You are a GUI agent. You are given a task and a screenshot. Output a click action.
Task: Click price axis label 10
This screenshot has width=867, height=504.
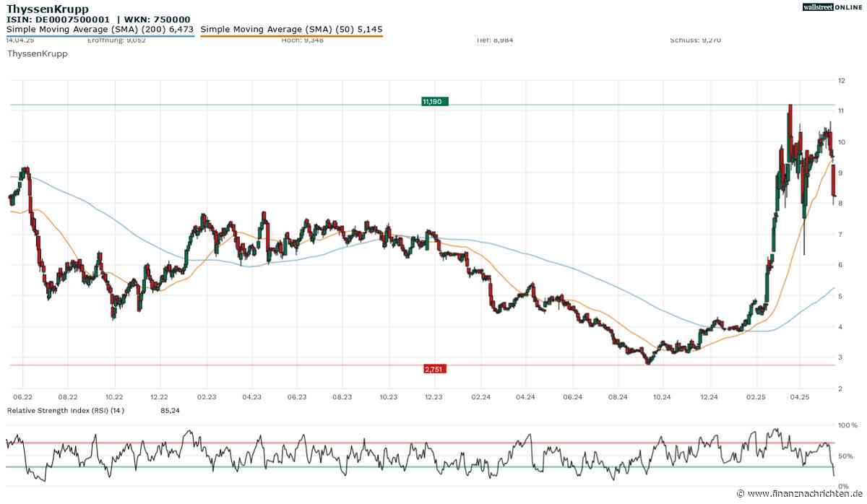tap(841, 142)
